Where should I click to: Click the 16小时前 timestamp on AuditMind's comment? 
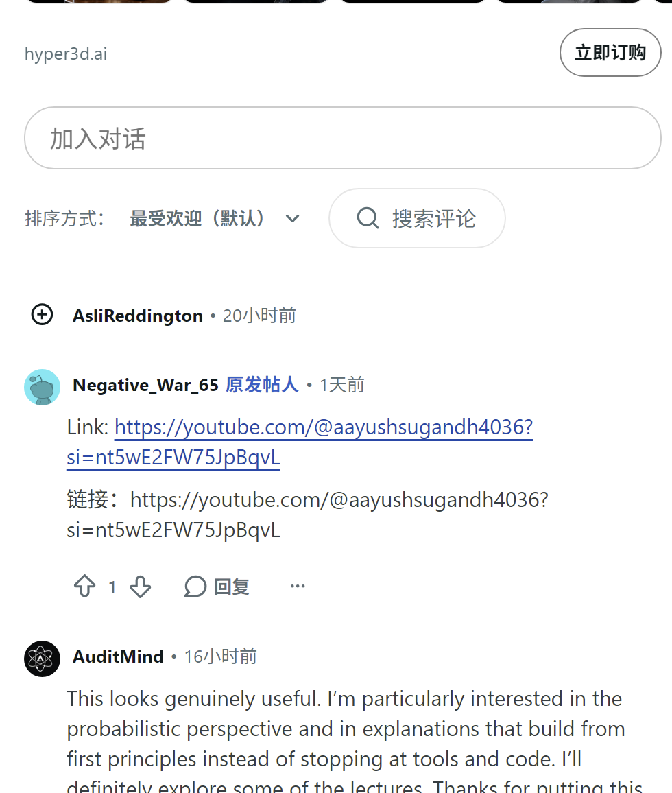[x=221, y=656]
